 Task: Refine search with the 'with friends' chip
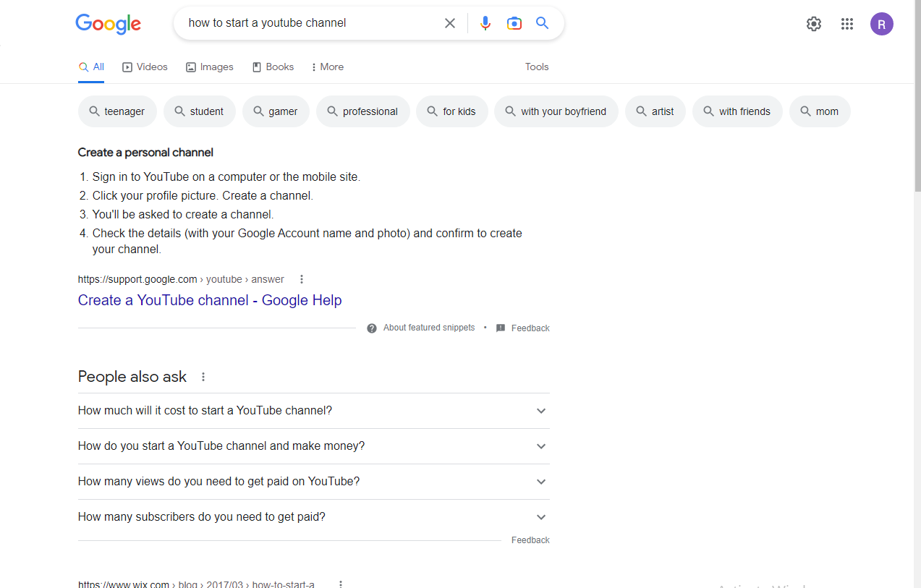pyautogui.click(x=737, y=111)
